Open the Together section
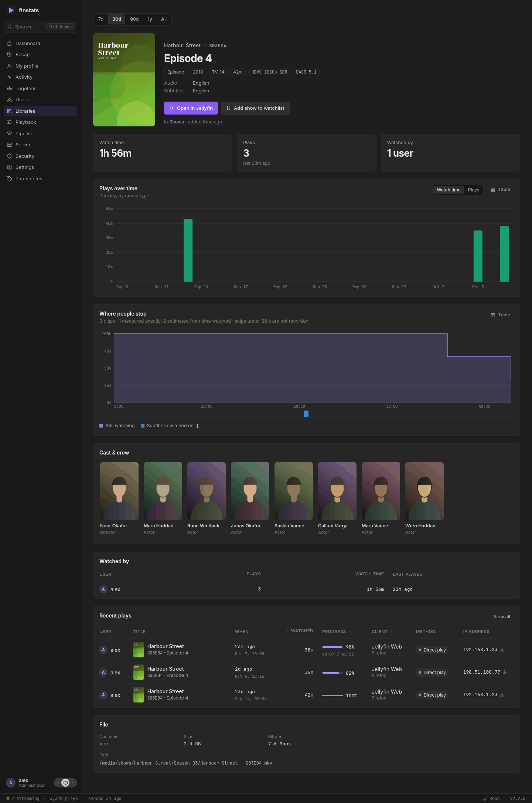 pyautogui.click(x=40, y=88)
